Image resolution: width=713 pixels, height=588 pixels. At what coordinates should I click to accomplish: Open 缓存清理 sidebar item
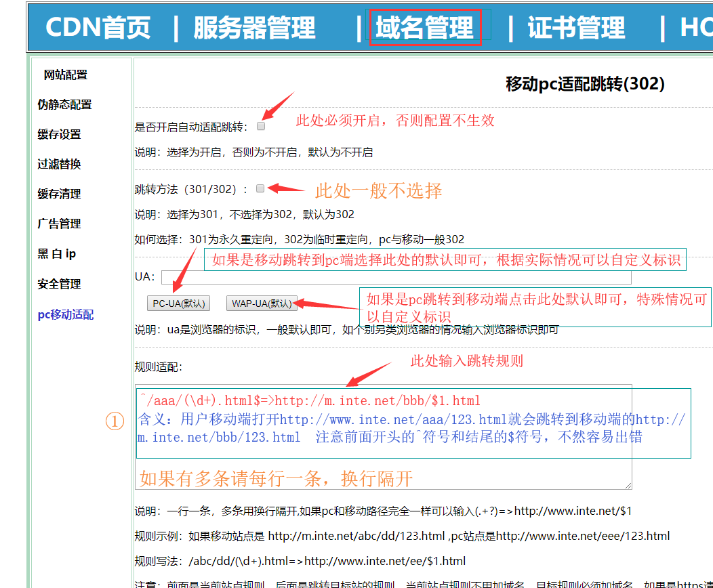[x=59, y=194]
